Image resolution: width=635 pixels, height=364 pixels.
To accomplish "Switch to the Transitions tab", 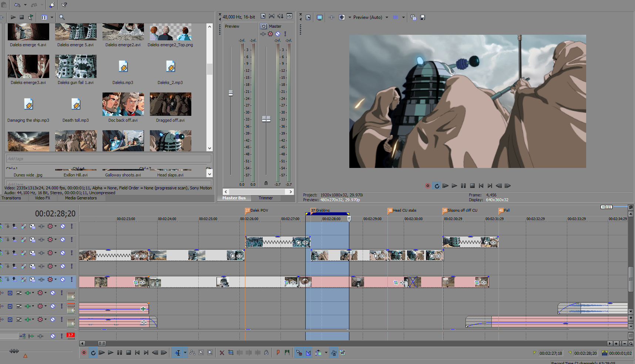I will [x=11, y=198].
